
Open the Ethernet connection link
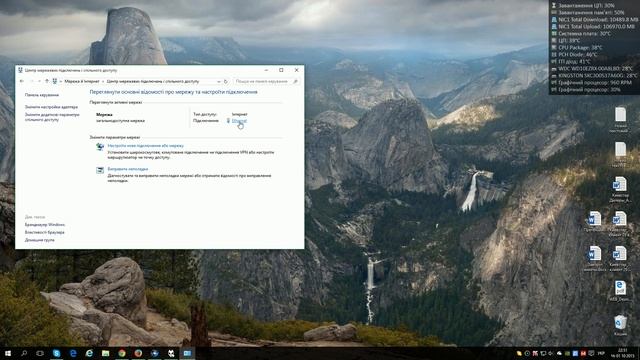click(239, 121)
